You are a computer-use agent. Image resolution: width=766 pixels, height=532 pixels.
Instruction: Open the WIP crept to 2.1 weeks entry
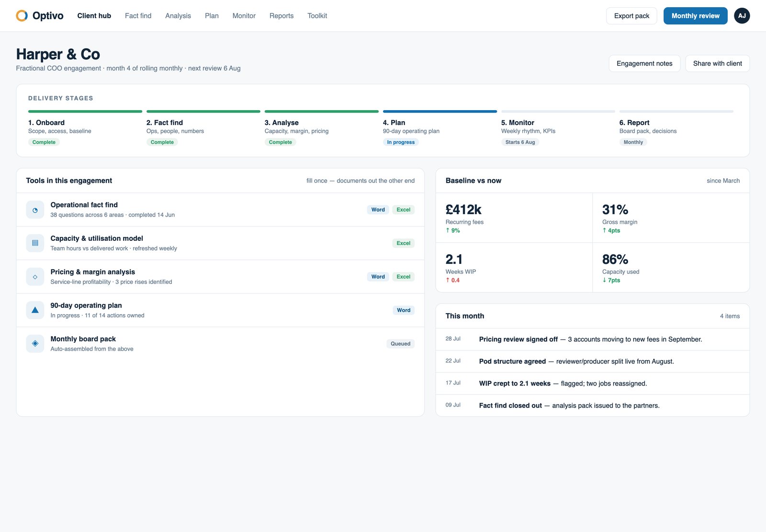593,383
